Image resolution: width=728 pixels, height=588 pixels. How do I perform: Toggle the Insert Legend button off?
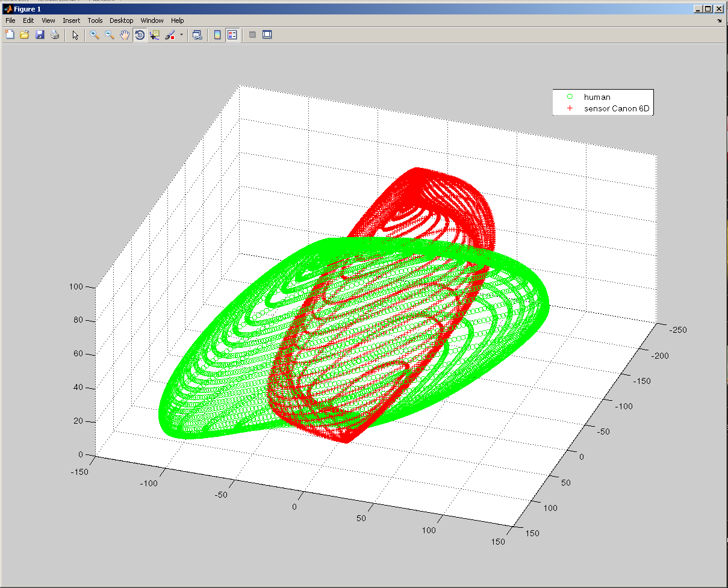point(232,35)
